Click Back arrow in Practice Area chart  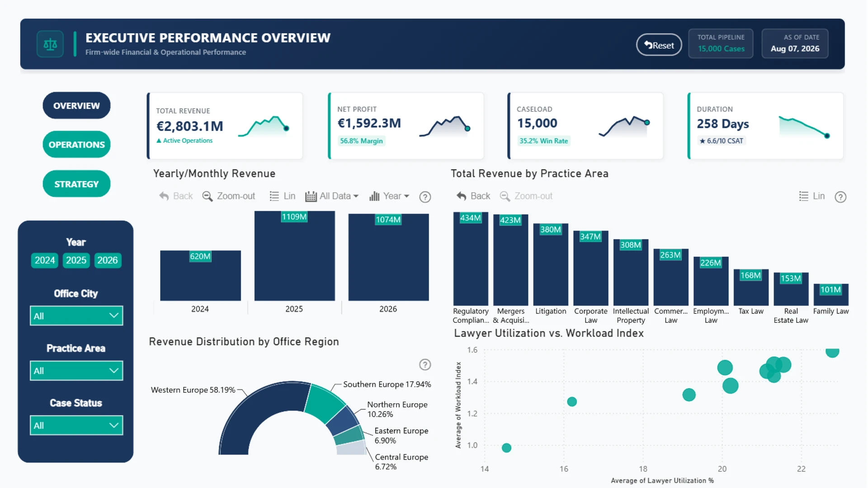click(x=461, y=196)
